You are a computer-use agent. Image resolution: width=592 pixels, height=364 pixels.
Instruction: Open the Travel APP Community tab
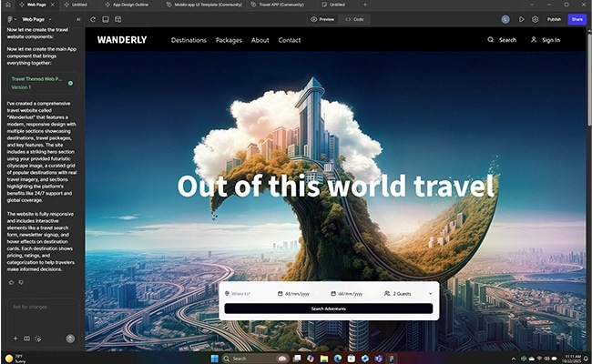click(x=278, y=5)
